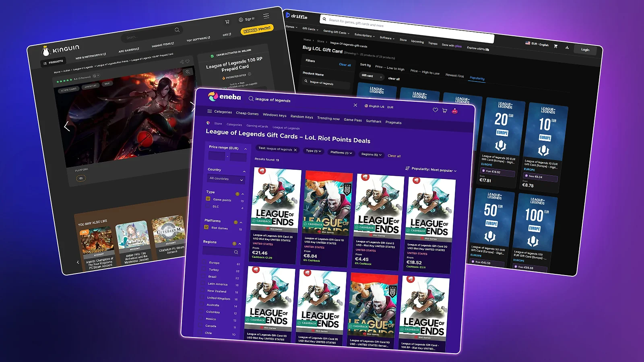Click the driffle Login button
Viewport: 644px width, 362px height.
[585, 50]
